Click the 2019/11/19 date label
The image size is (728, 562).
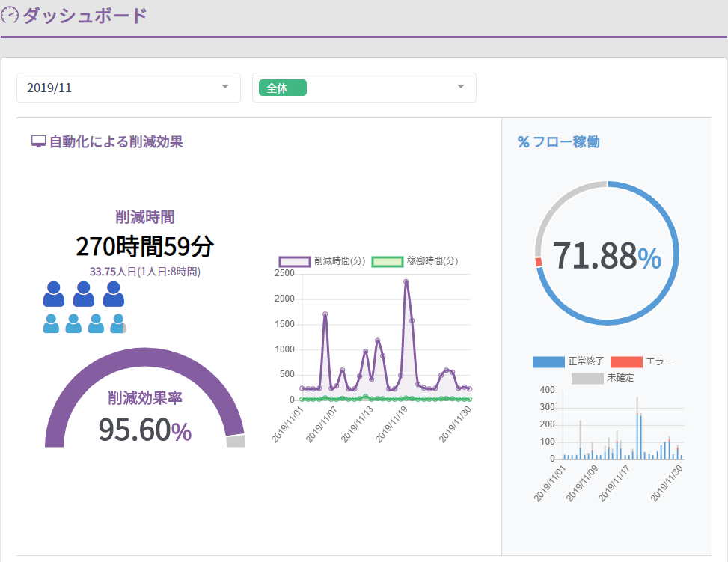click(x=391, y=424)
